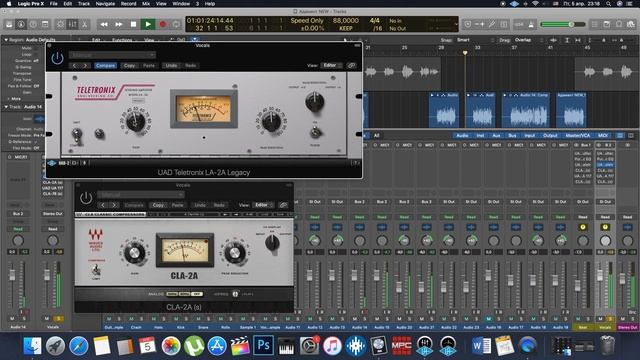Toggle power on CLA-2A plugin window
The width and height of the screenshot is (640, 360).
tap(86, 198)
